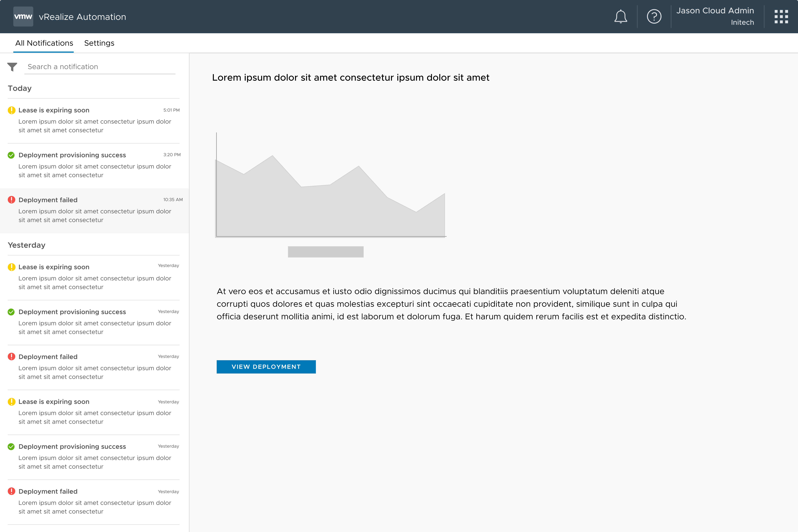Click the 3:20 PM timestamp
The width and height of the screenshot is (798, 532).
[172, 155]
